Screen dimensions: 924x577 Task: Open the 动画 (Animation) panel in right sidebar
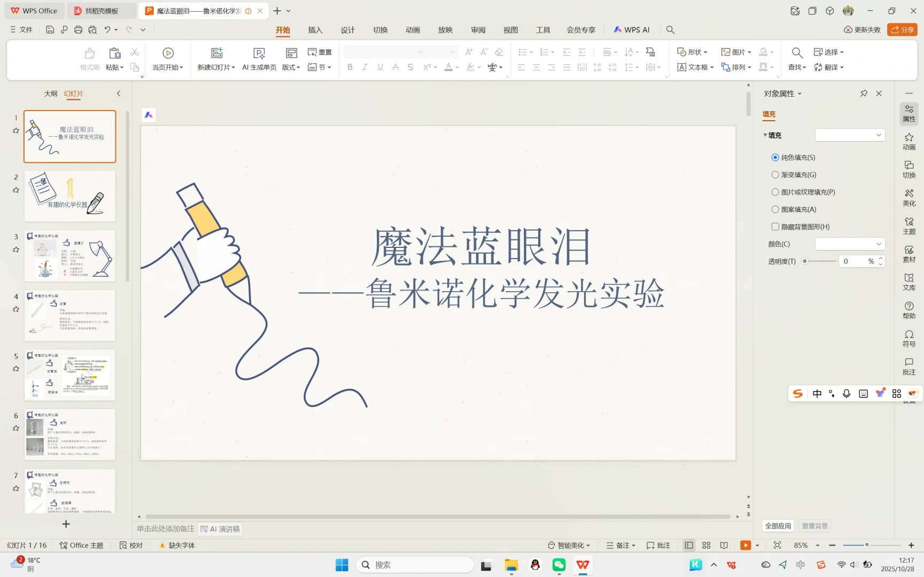(909, 141)
